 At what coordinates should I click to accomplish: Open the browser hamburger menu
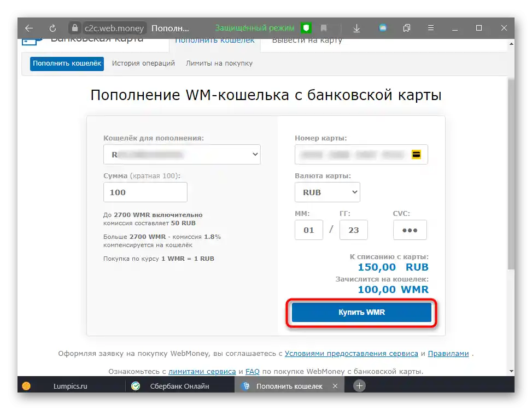[430, 28]
